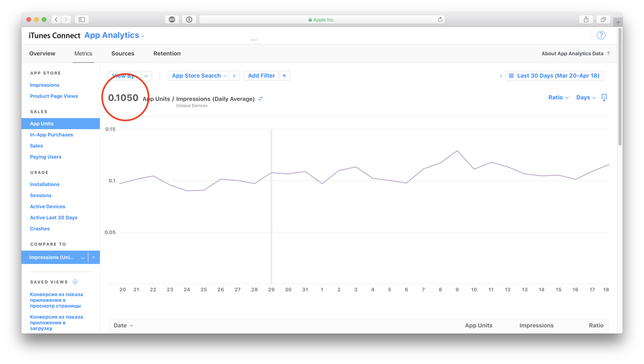Open the Days granularity dropdown
644x364 pixels.
coord(586,98)
